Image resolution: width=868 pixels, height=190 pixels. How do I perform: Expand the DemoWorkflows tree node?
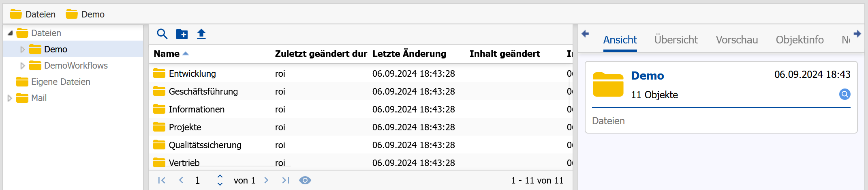click(23, 66)
